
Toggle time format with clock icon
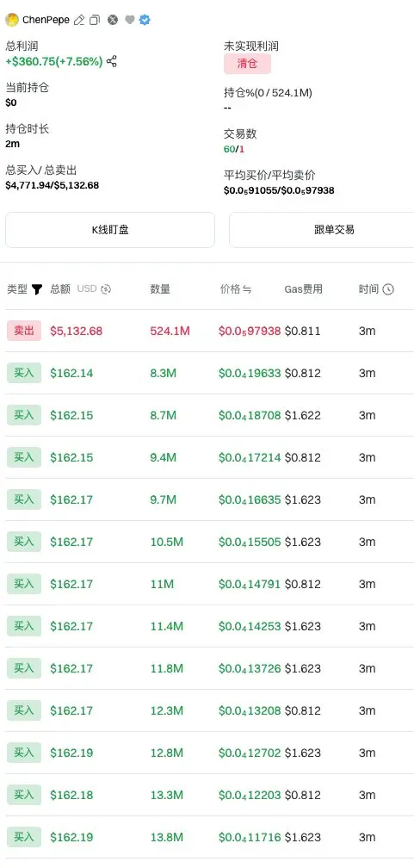pos(388,289)
